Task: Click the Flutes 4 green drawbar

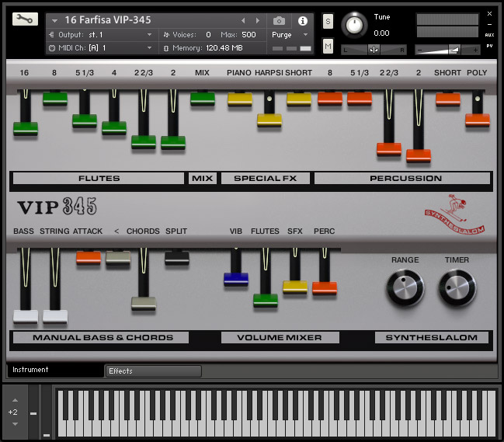Action: 114,127
